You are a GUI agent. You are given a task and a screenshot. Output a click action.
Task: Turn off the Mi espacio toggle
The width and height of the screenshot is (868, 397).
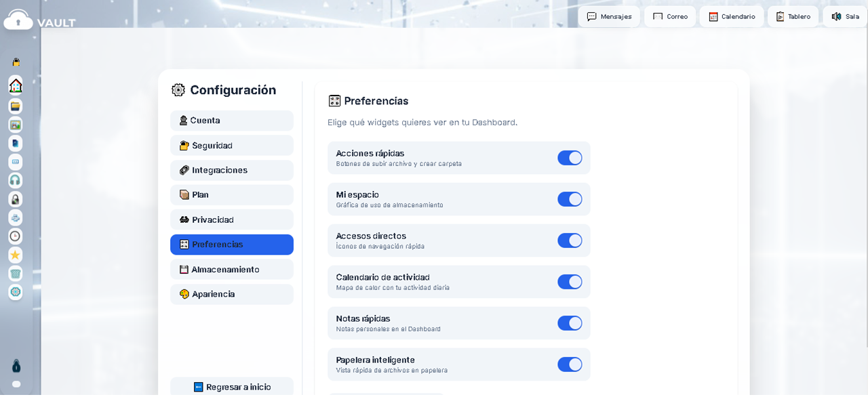tap(570, 199)
